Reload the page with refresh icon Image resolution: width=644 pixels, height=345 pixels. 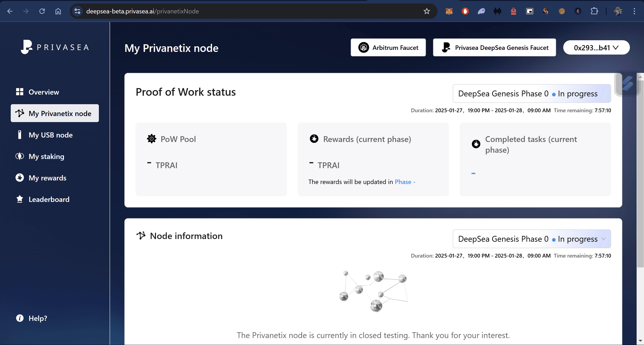(42, 11)
